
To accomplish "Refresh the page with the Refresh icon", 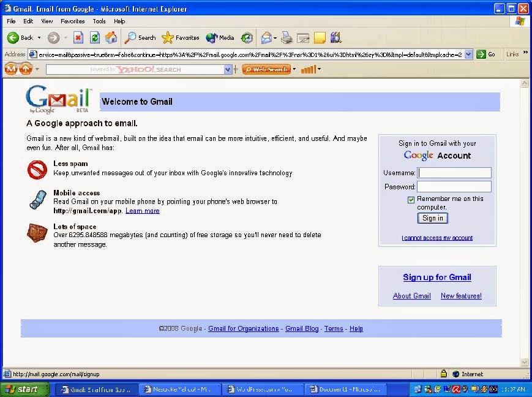I will point(95,38).
